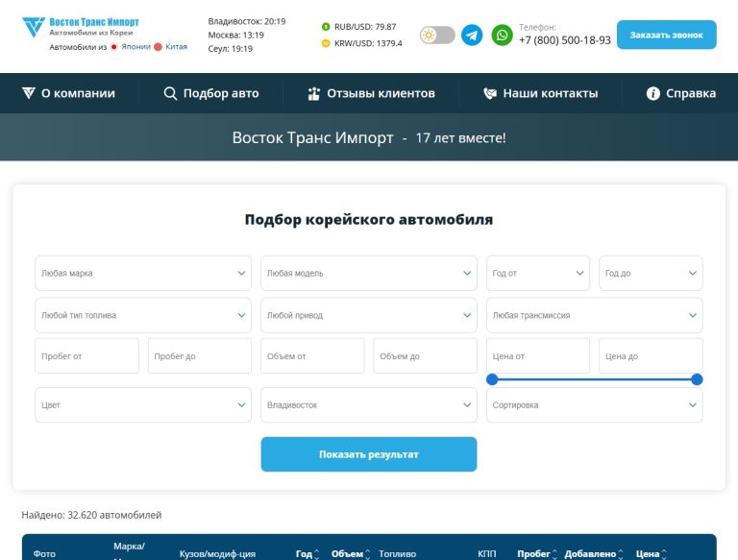Expand the Любая трансмиссия dropdown
Image resolution: width=738 pixels, height=560 pixels.
pos(595,315)
